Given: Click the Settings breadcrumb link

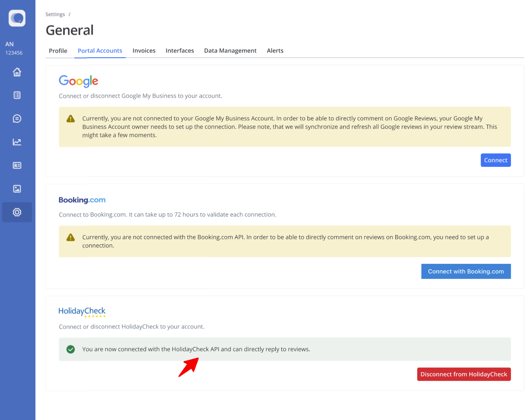Looking at the screenshot, I should [55, 14].
